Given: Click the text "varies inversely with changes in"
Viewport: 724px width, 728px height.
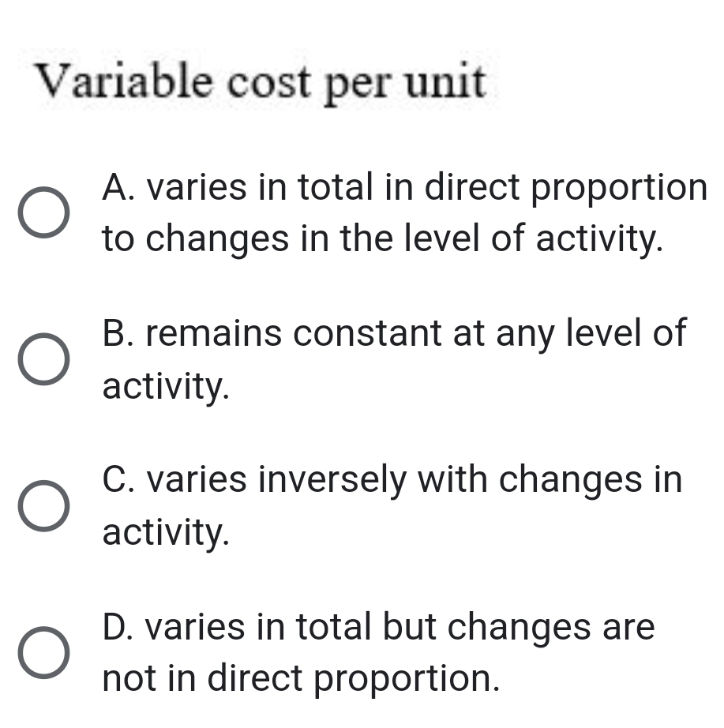Looking at the screenshot, I should click(415, 480).
